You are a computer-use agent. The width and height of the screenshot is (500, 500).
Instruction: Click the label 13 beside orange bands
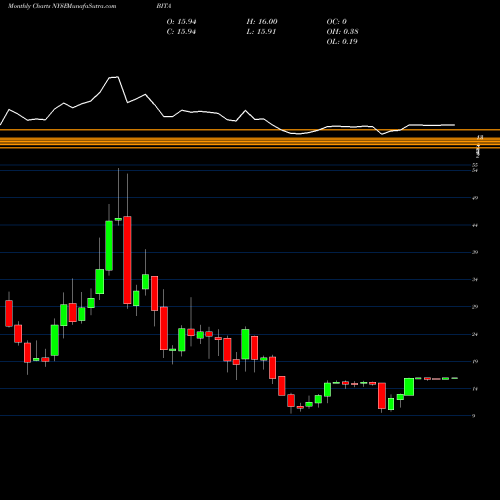(480, 137)
